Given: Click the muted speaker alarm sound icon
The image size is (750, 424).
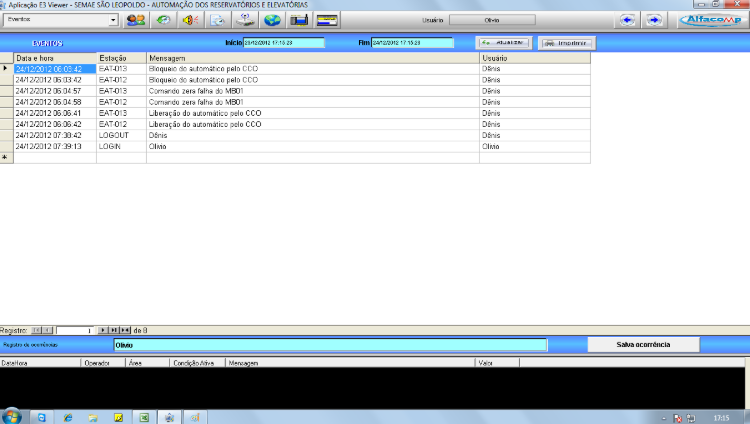Looking at the screenshot, I should pyautogui.click(x=190, y=20).
